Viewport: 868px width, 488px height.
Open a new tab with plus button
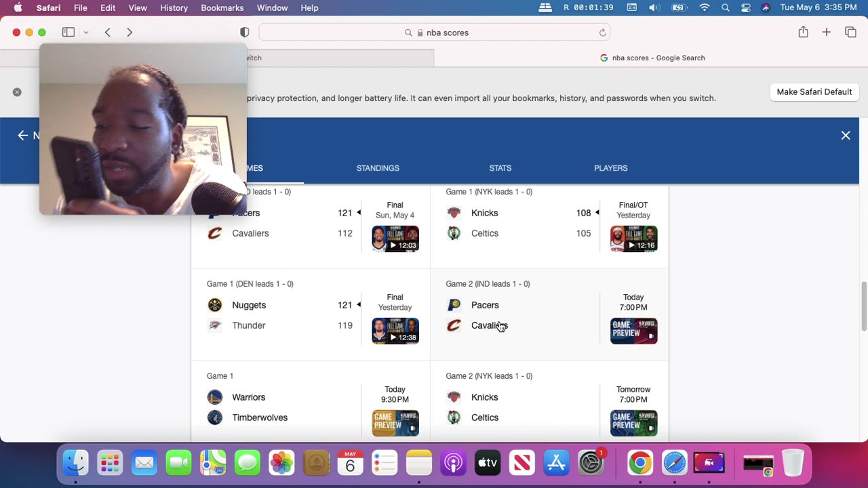point(826,32)
